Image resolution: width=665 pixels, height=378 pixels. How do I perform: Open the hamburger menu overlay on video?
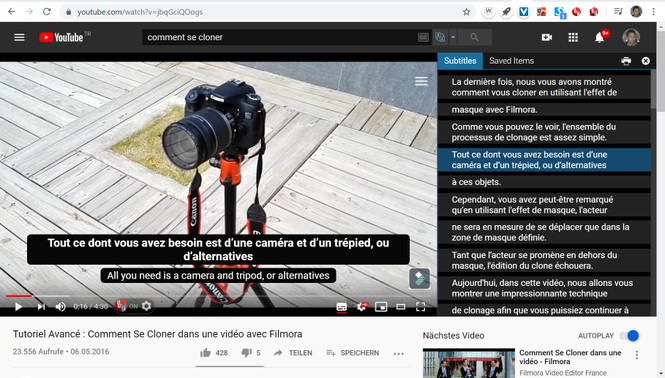tap(421, 81)
